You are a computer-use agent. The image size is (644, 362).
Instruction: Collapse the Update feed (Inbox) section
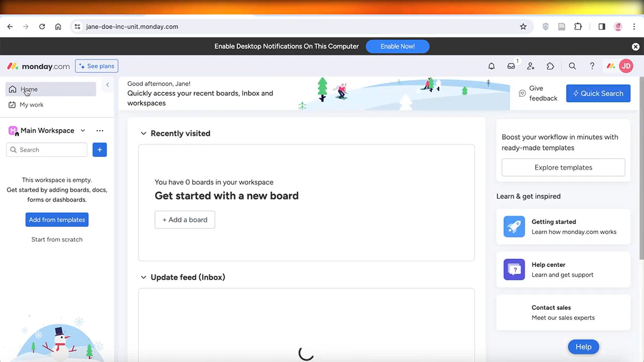pos(144,277)
